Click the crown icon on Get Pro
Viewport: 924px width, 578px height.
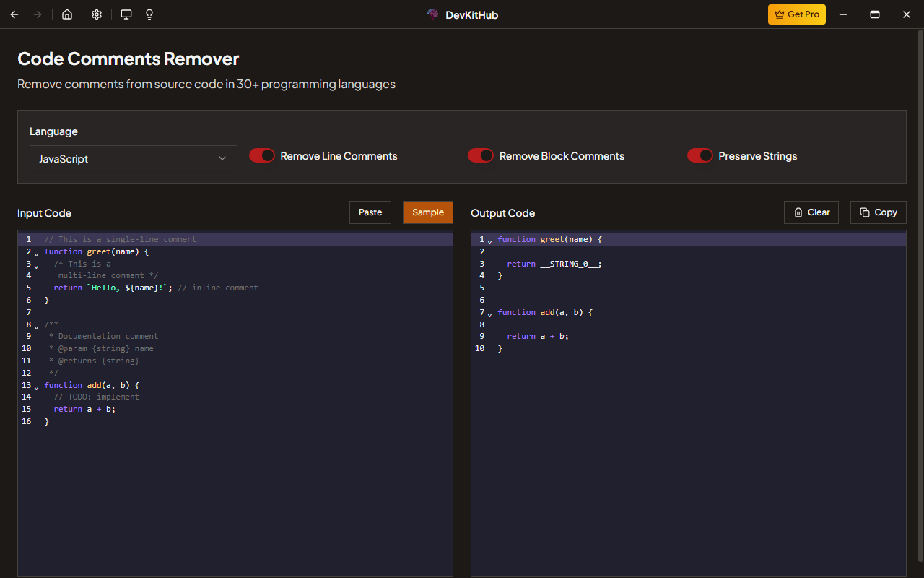[780, 14]
